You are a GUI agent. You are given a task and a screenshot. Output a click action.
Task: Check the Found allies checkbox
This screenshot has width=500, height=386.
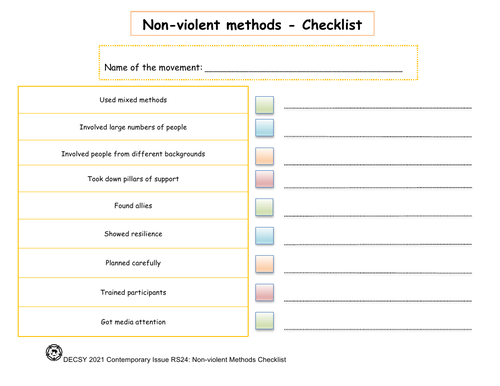264,207
